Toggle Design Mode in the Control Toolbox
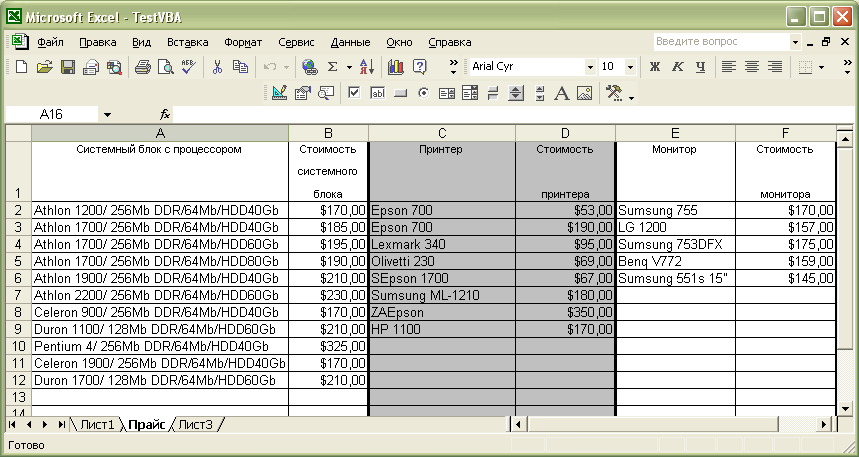859x457 pixels. tap(279, 93)
